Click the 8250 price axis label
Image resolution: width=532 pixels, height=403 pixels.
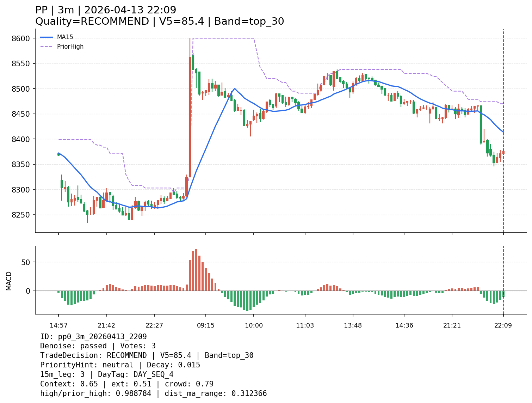(x=23, y=215)
